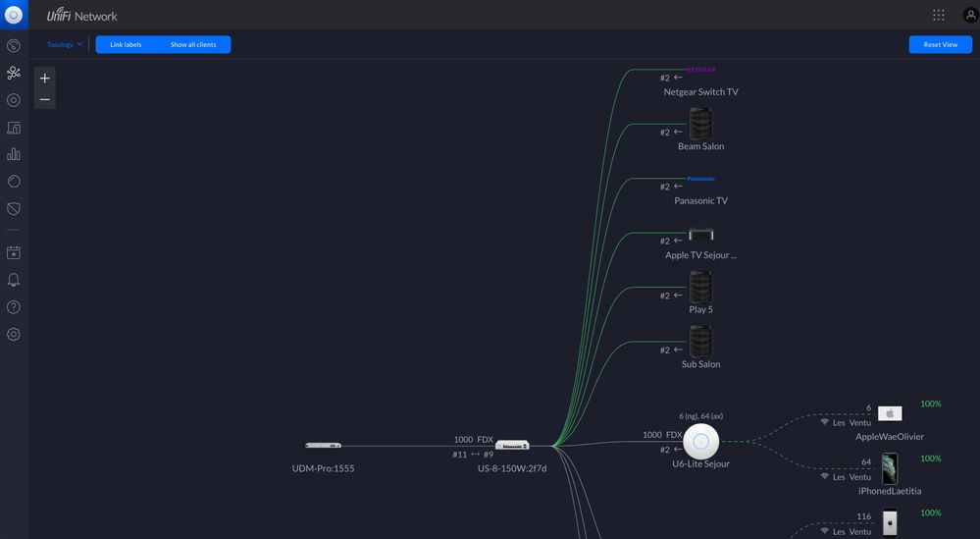Viewport: 980px width, 539px height.
Task: Open the Notifications bell icon
Action: [x=14, y=280]
